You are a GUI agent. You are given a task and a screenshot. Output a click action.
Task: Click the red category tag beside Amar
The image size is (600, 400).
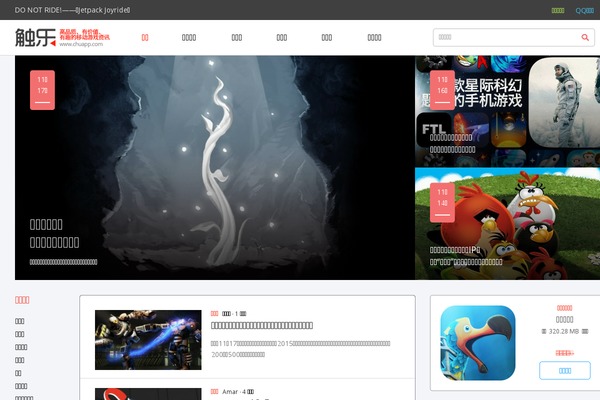tap(214, 392)
